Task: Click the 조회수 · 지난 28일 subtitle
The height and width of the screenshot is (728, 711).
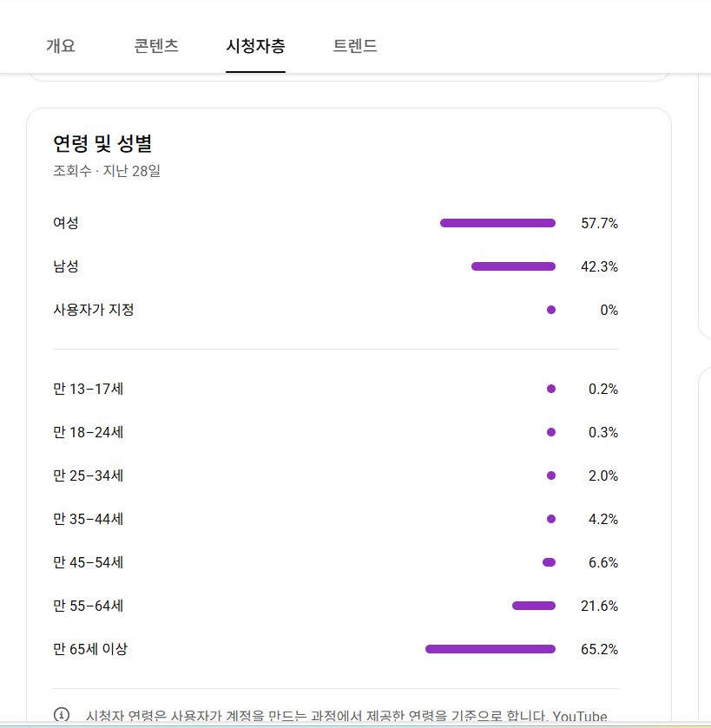Action: tap(106, 171)
